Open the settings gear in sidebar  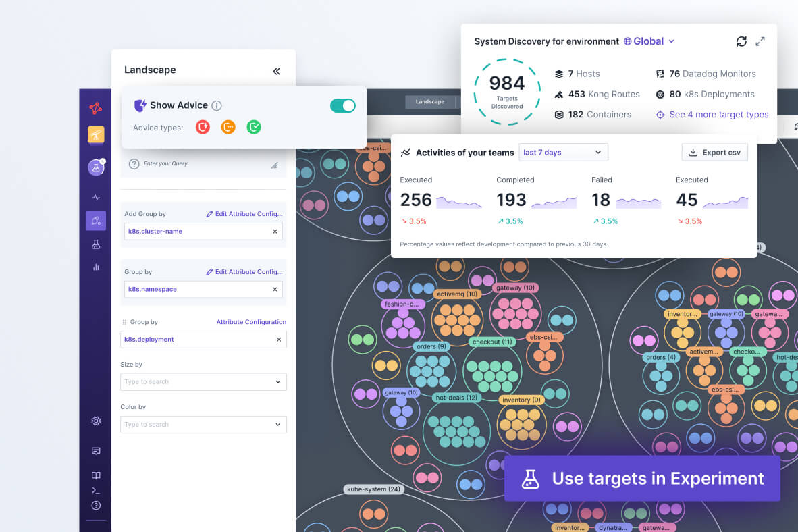[96, 421]
